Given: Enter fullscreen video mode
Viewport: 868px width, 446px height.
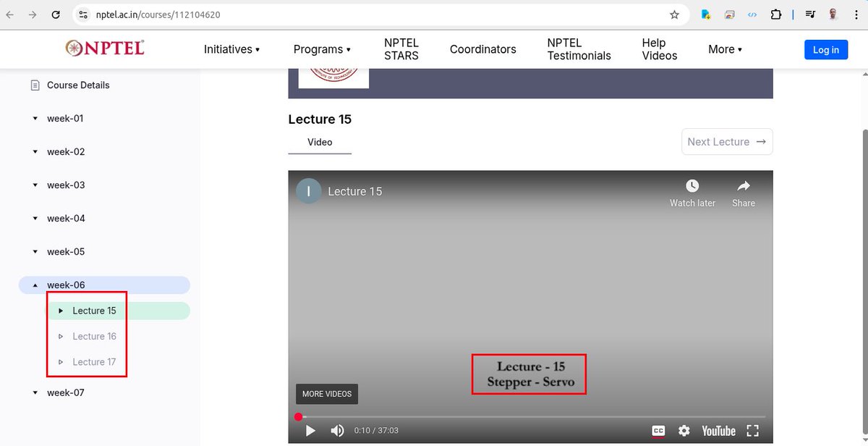Looking at the screenshot, I should tap(752, 431).
